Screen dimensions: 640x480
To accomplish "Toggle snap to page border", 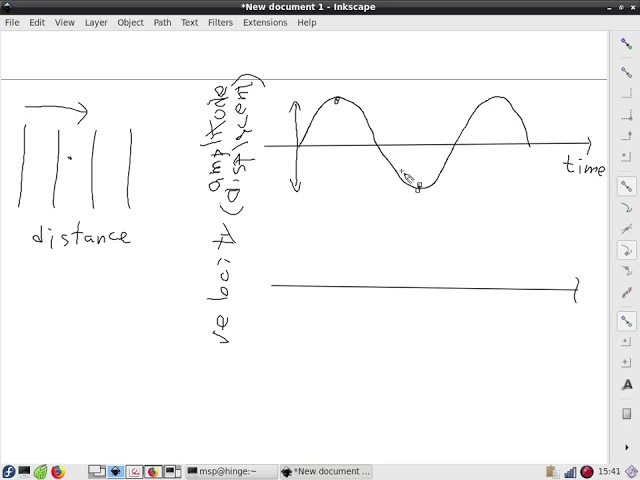I will [626, 413].
